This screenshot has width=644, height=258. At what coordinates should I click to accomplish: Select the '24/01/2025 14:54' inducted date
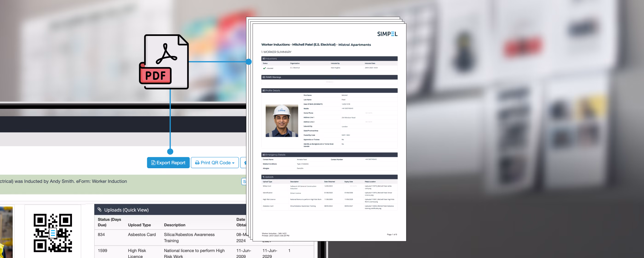(371, 68)
